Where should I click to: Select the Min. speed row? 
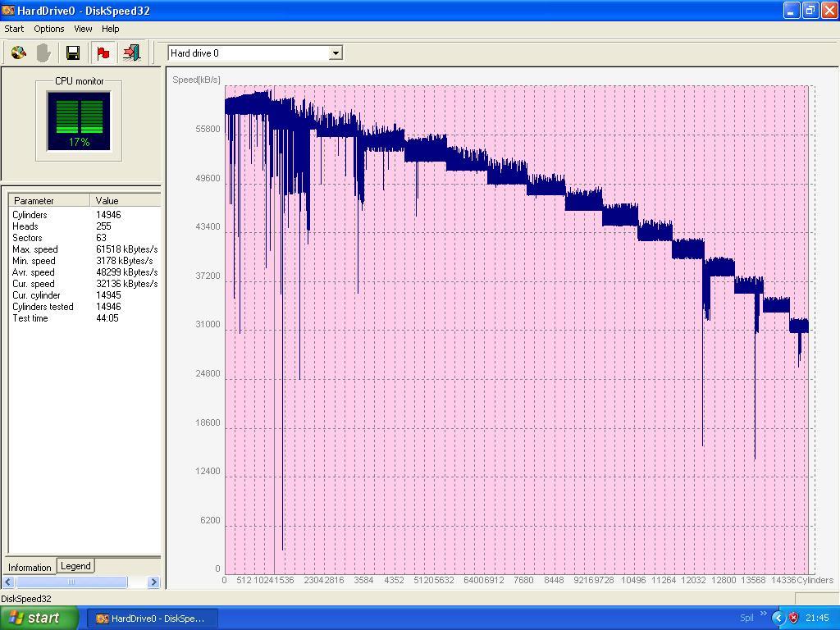coord(84,261)
